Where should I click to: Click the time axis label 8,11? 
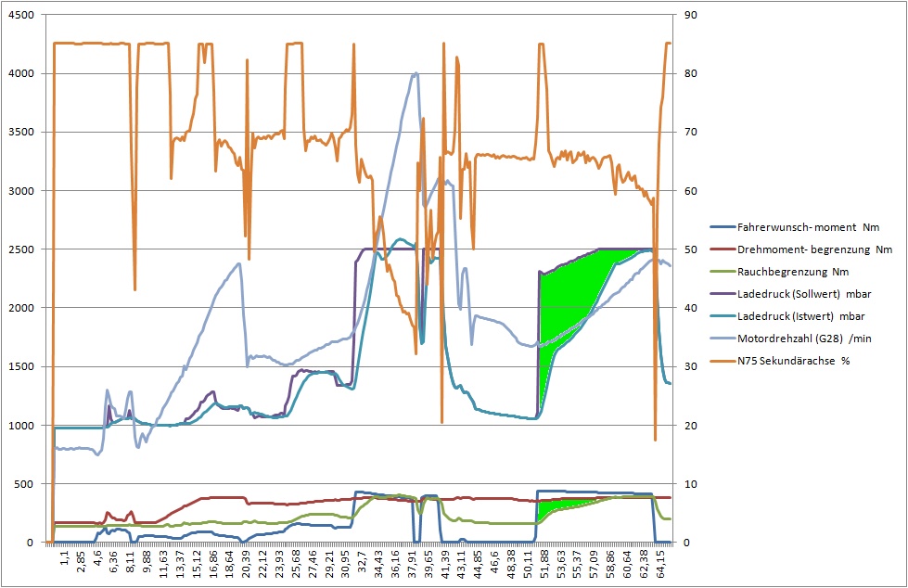tap(130, 561)
